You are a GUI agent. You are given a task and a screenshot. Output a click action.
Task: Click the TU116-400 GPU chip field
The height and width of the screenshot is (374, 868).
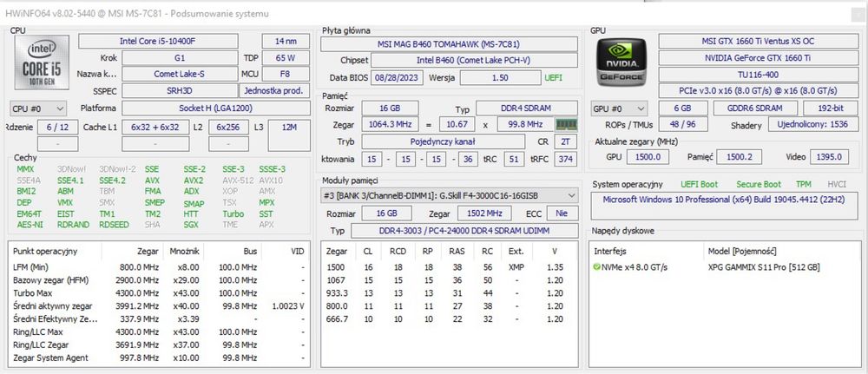tap(758, 74)
